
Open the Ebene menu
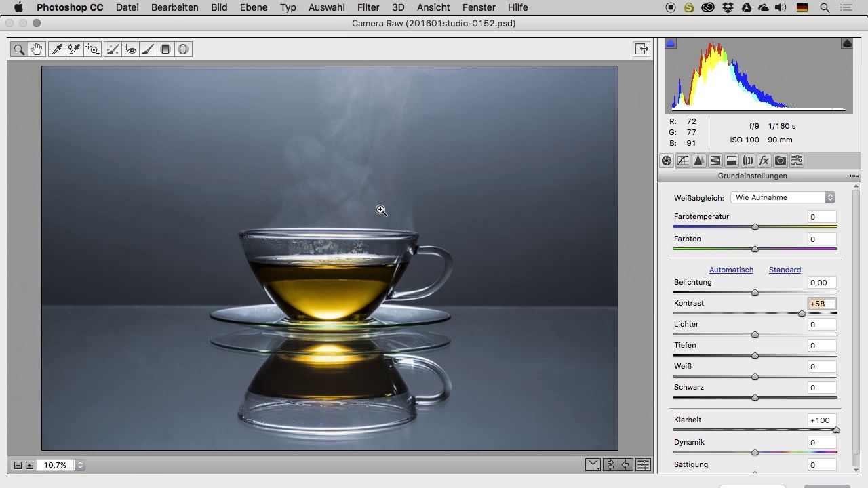(253, 7)
